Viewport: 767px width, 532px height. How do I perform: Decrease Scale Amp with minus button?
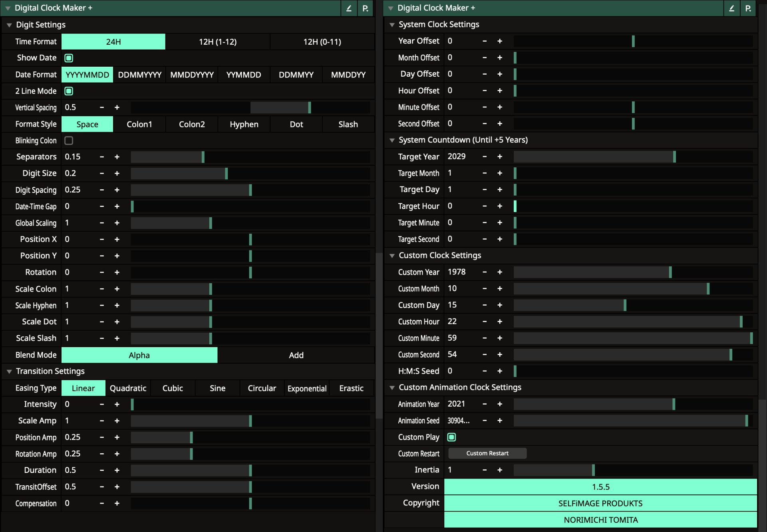[102, 421]
